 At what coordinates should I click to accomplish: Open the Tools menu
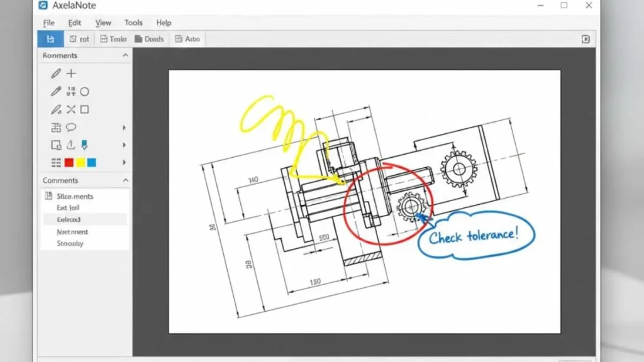point(133,23)
